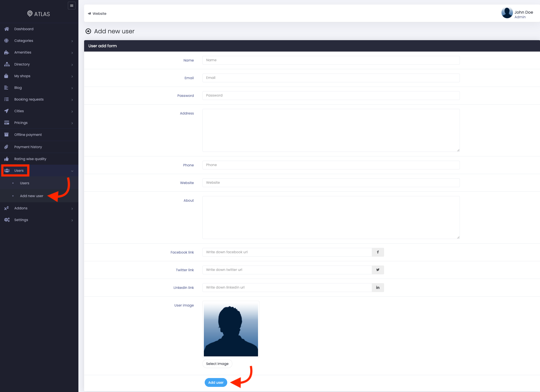The image size is (540, 392).
Task: Expand the Pricings menu chevron
Action: tap(72, 123)
